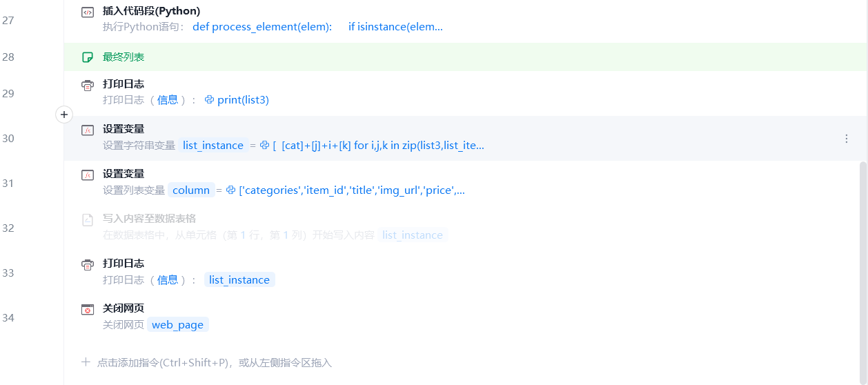Click the green note icon beside 最终列表
Viewport: 868px width, 385px height.
click(x=88, y=57)
